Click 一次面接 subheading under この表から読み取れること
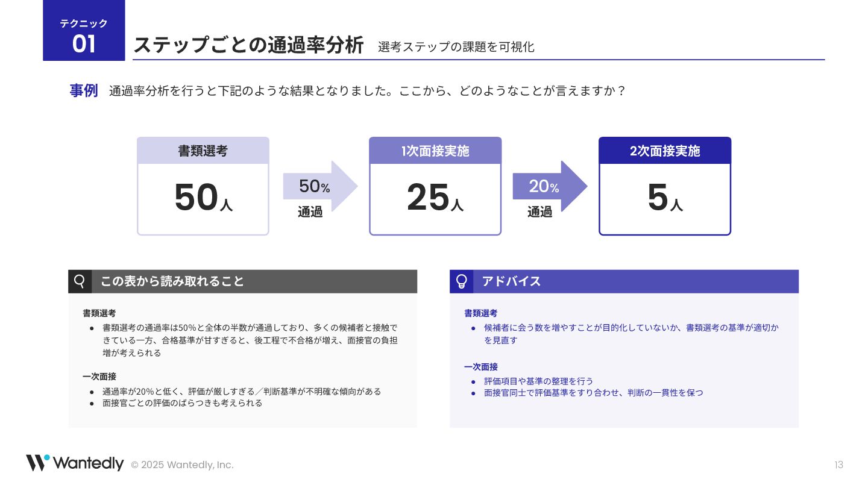This screenshot has height=488, width=868. tap(99, 377)
